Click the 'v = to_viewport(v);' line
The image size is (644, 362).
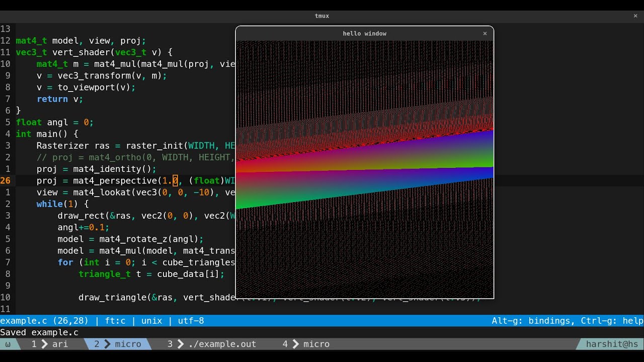[86, 87]
